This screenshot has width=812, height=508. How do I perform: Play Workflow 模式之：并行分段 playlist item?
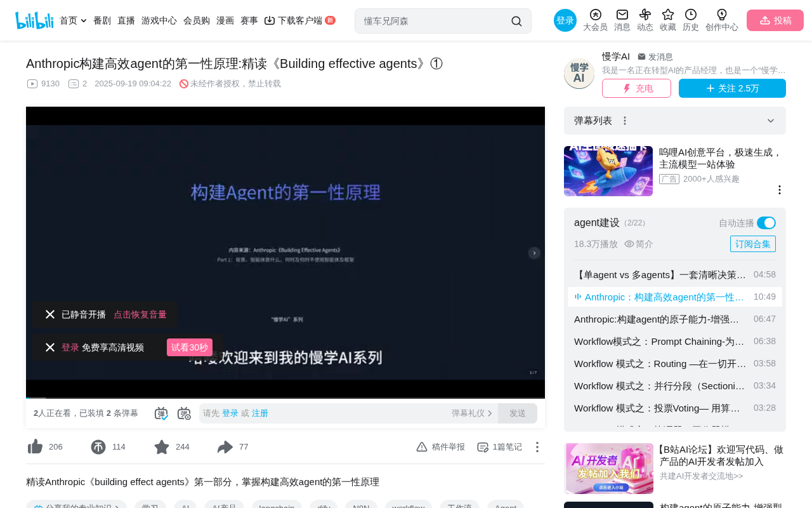tap(675, 386)
